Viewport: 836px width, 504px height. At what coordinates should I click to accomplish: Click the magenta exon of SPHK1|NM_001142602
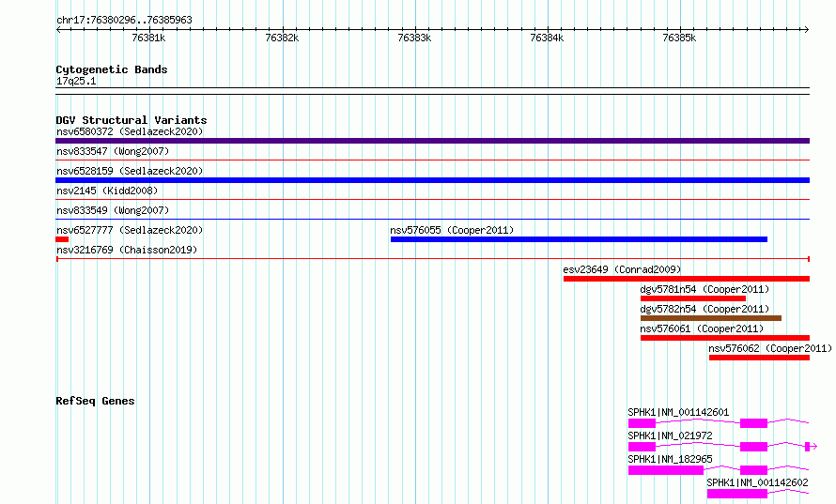[737, 494]
